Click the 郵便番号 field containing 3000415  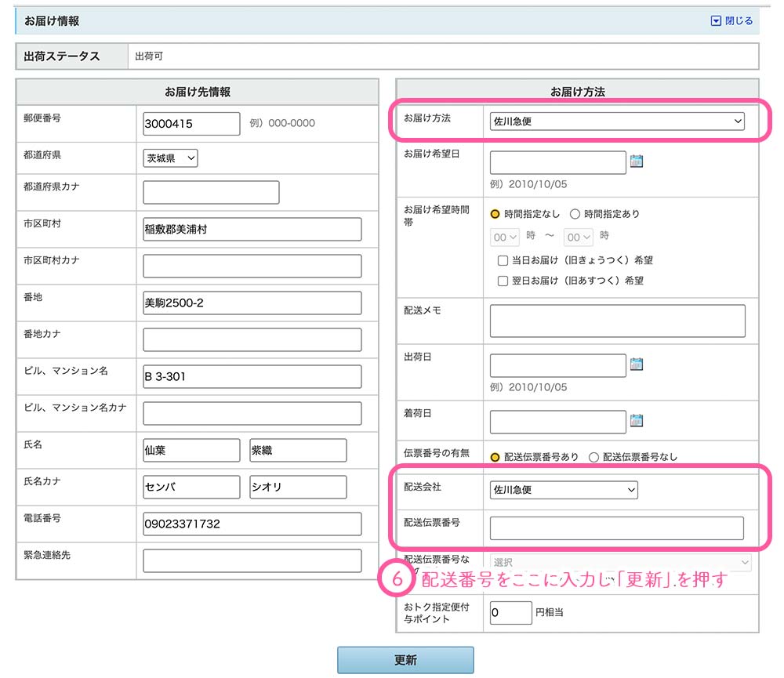(191, 124)
